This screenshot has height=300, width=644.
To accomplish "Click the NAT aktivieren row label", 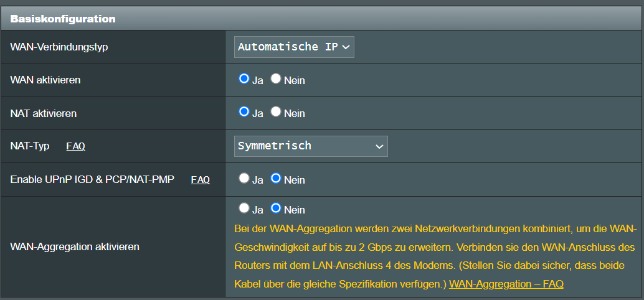I will [44, 113].
